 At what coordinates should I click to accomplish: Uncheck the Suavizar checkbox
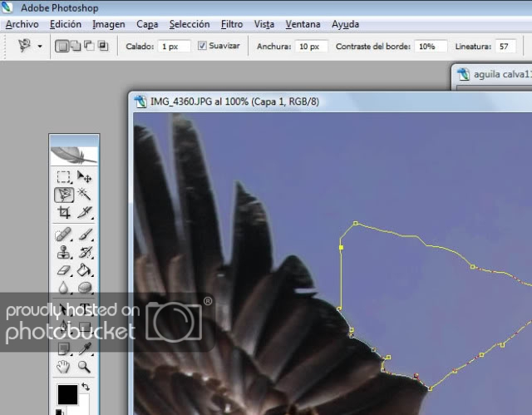203,47
